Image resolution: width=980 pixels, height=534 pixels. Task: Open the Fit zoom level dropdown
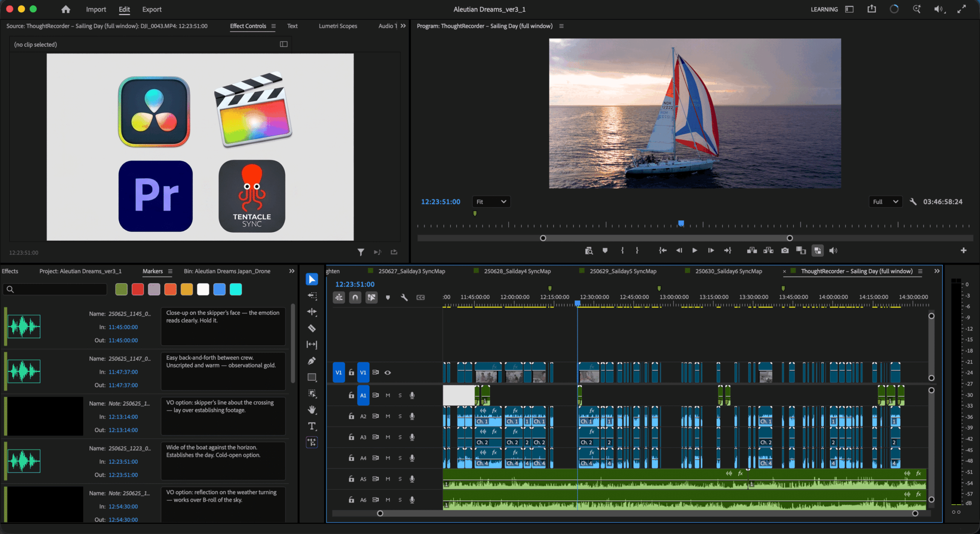(x=492, y=202)
